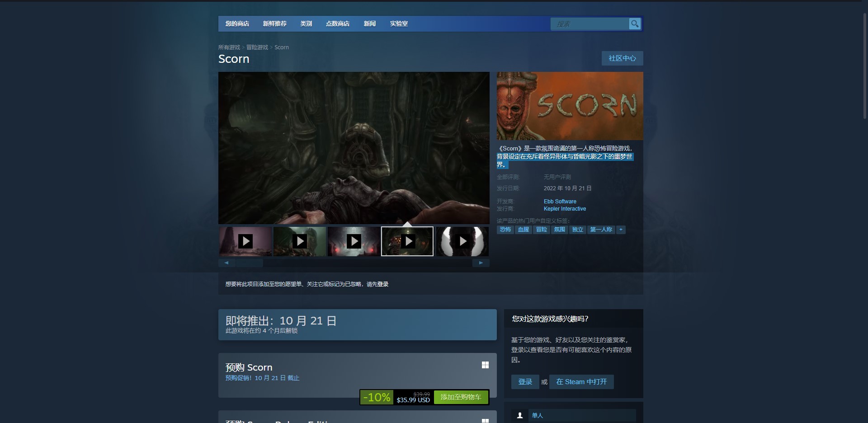This screenshot has height=423, width=868.
Task: Play the first trailer thumbnail
Action: 245,241
